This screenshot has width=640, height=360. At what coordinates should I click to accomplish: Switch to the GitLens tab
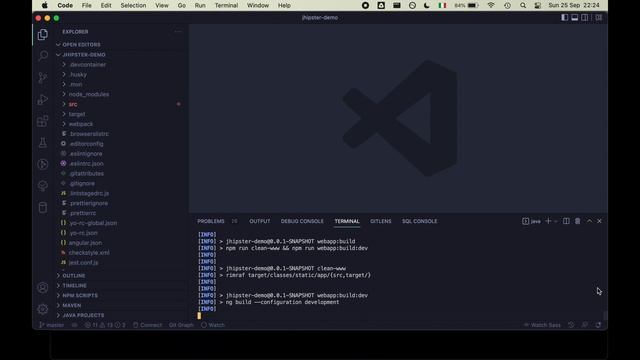click(380, 221)
